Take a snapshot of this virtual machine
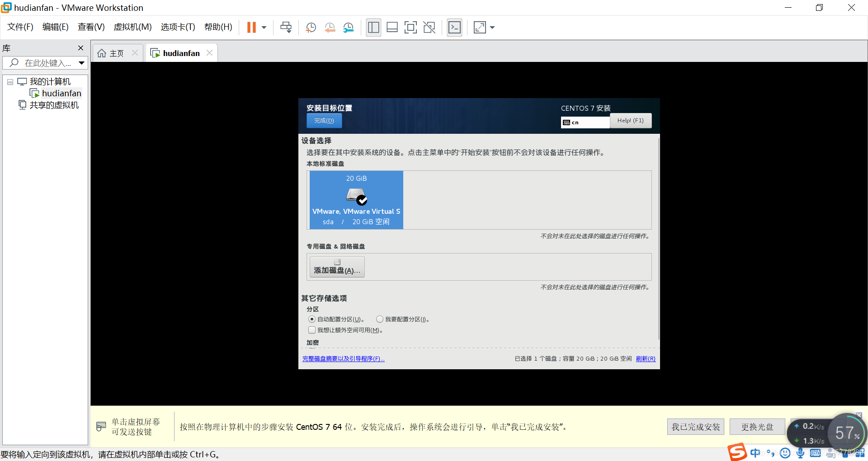 (x=311, y=28)
